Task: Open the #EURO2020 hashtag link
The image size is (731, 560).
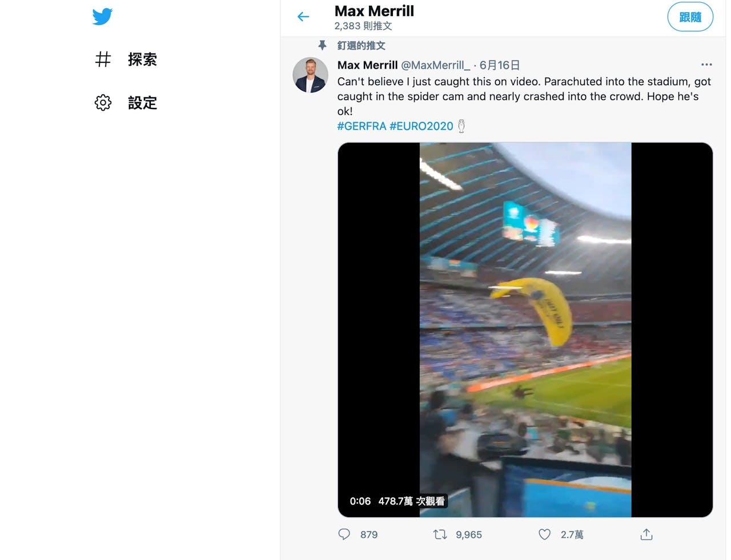Action: pos(421,126)
